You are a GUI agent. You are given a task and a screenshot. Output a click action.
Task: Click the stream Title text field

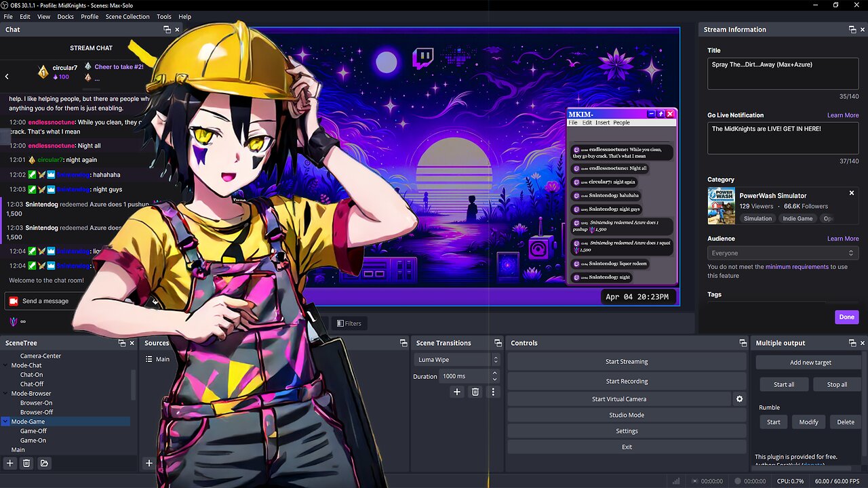tap(783, 73)
